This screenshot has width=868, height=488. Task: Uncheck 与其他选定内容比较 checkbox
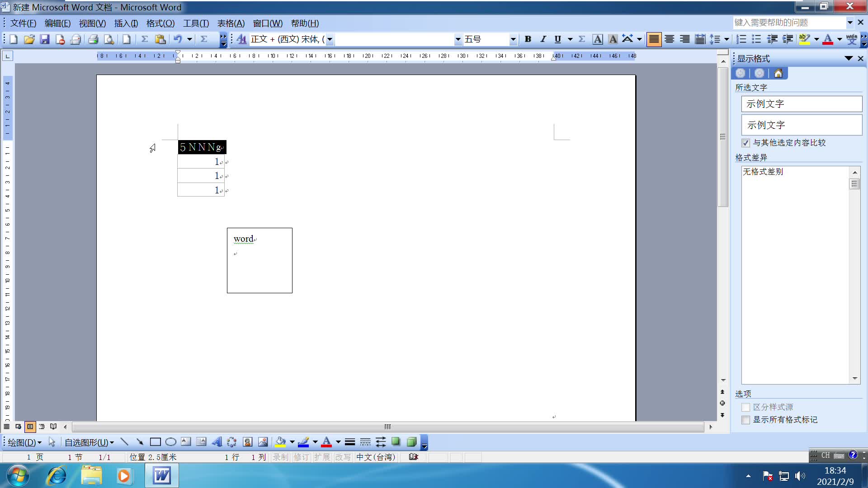coord(746,143)
